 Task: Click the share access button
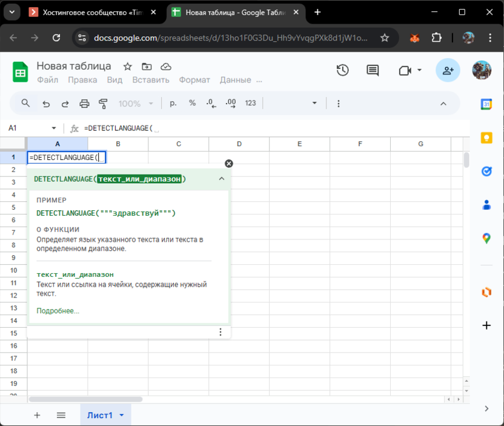[448, 70]
